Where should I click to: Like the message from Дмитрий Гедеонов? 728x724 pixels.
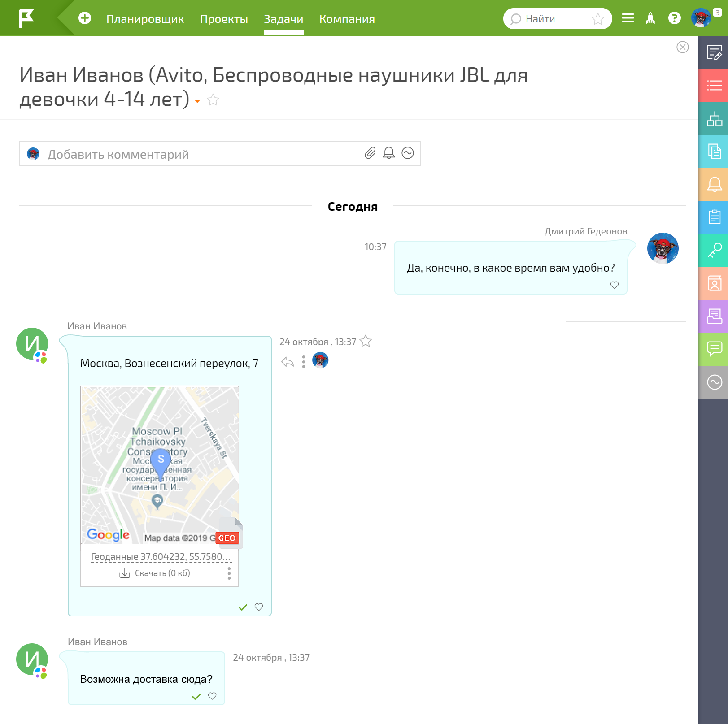click(x=615, y=285)
